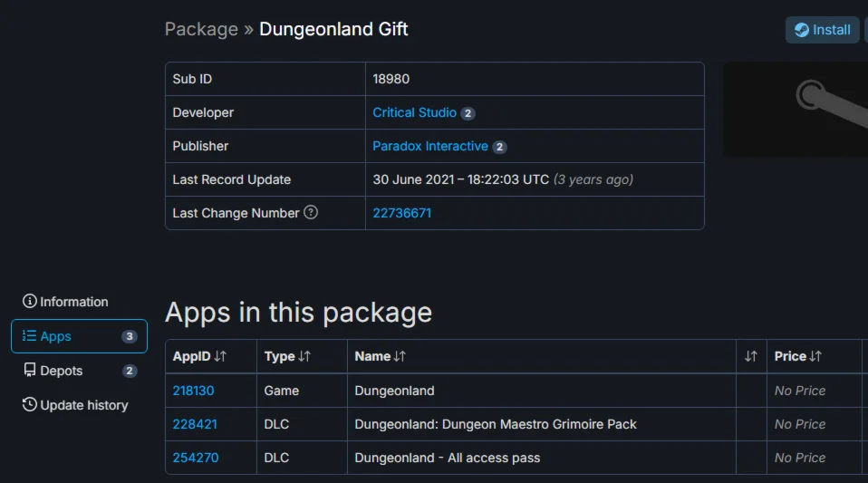Sort apps by the Type column
The height and width of the screenshot is (483, 868).
(x=287, y=356)
